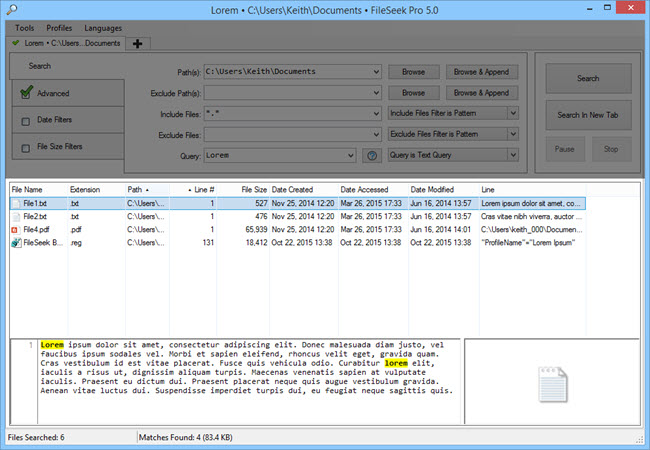The height and width of the screenshot is (450, 650).
Task: Click the plus icon to add new tab
Action: coord(138,43)
